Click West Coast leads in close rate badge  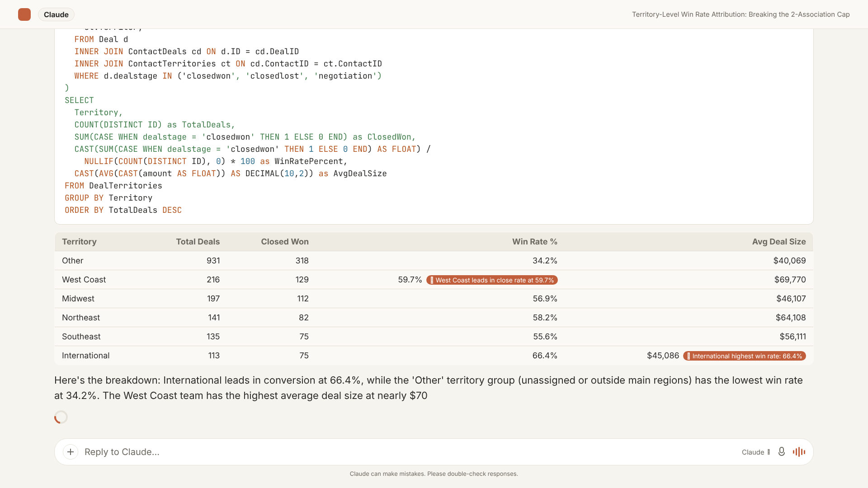(492, 280)
